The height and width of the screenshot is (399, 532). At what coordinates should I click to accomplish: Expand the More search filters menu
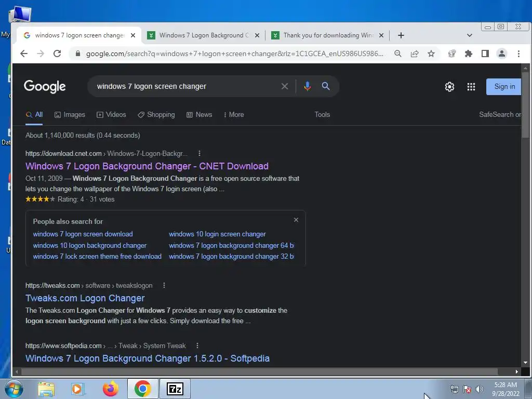[x=234, y=115]
